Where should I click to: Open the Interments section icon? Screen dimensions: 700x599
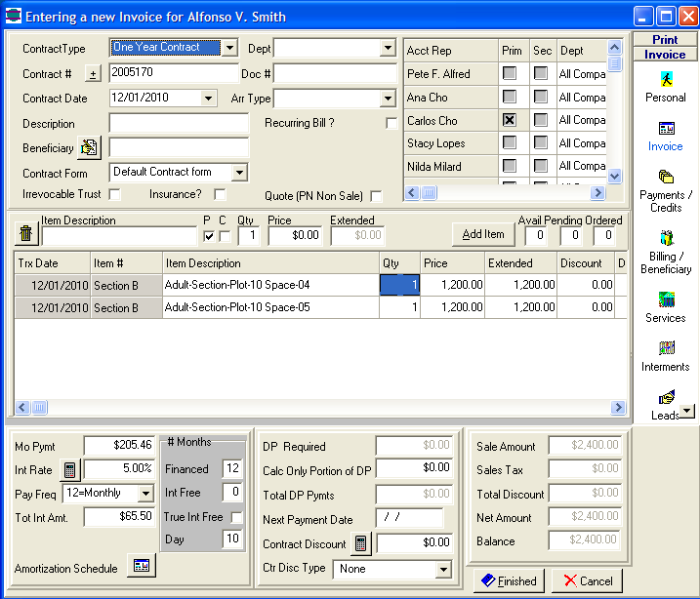(666, 348)
